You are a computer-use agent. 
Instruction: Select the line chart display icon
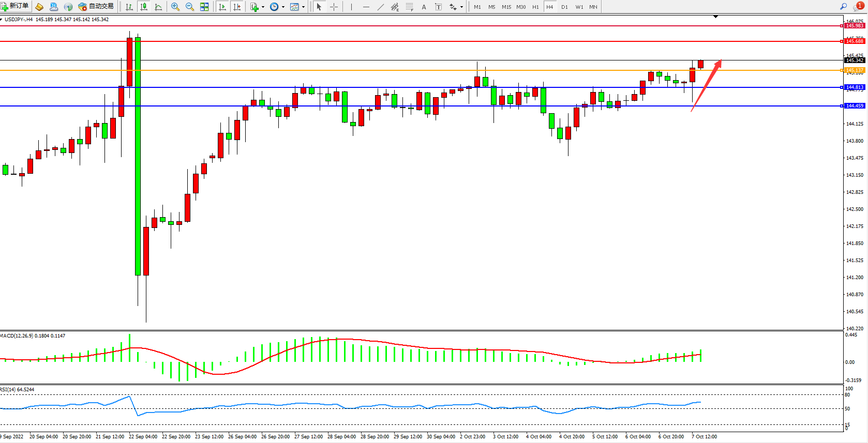158,7
